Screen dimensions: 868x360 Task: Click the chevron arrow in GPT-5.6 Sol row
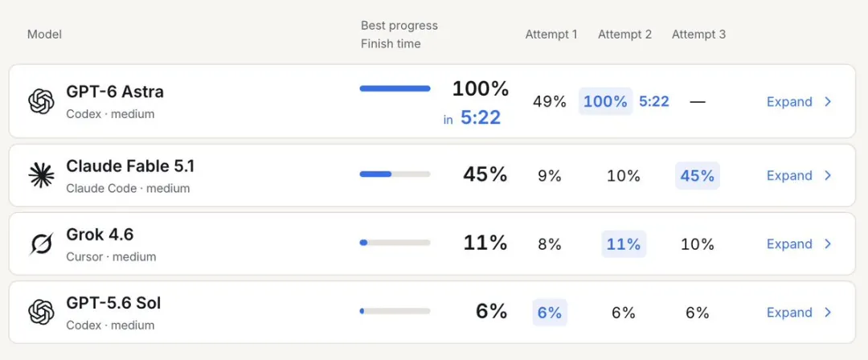828,313
